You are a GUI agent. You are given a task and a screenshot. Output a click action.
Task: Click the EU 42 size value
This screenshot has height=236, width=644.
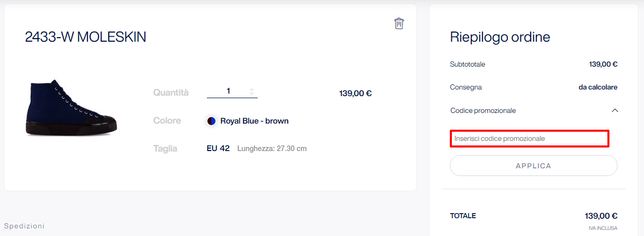click(218, 149)
